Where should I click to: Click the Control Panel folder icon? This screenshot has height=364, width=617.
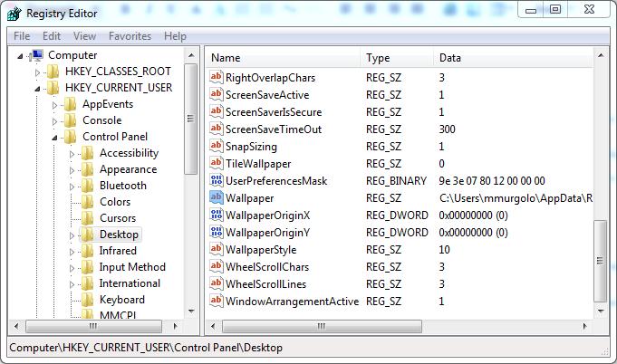70,137
